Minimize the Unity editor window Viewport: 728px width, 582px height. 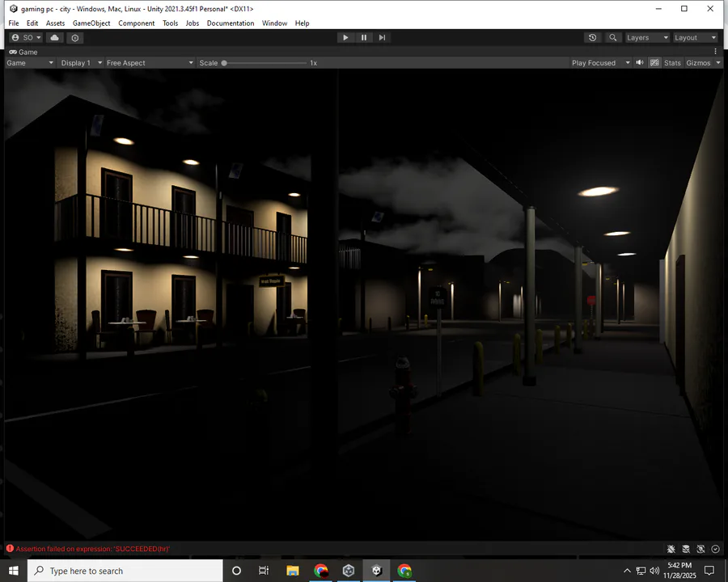[658, 8]
